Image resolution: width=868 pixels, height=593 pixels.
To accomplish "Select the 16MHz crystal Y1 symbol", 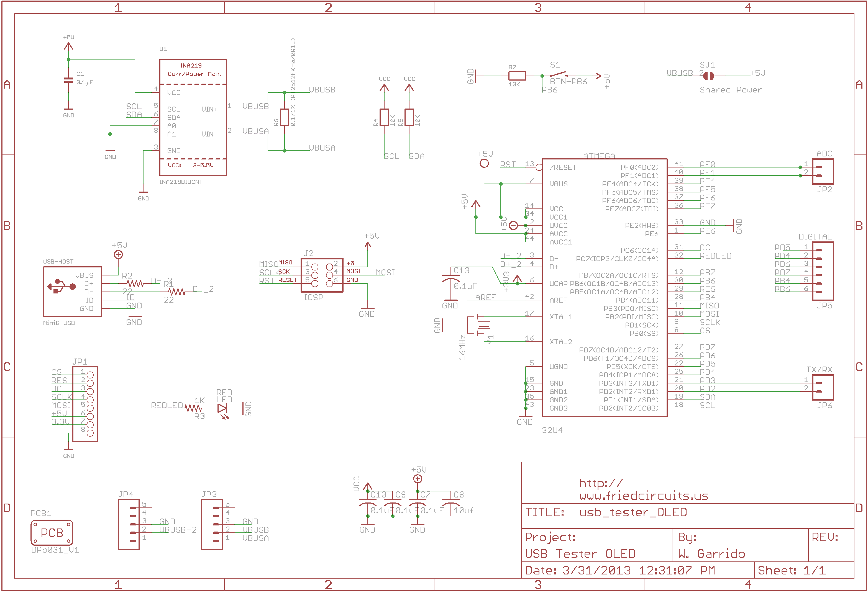I will coord(484,325).
